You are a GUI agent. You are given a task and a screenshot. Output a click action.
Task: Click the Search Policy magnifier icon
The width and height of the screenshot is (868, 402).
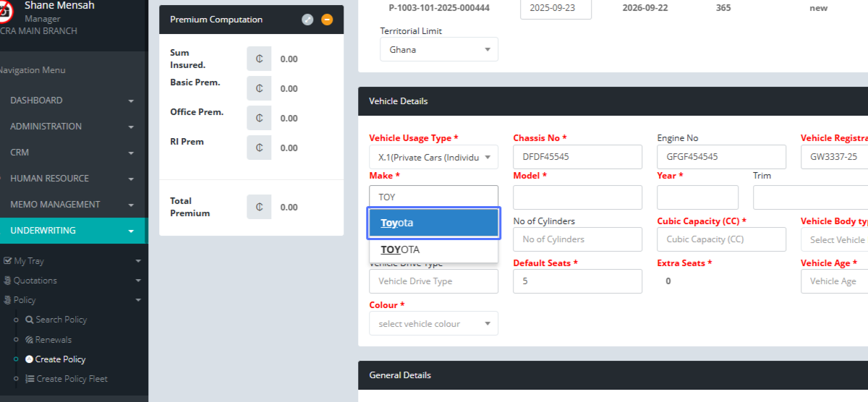(x=29, y=320)
